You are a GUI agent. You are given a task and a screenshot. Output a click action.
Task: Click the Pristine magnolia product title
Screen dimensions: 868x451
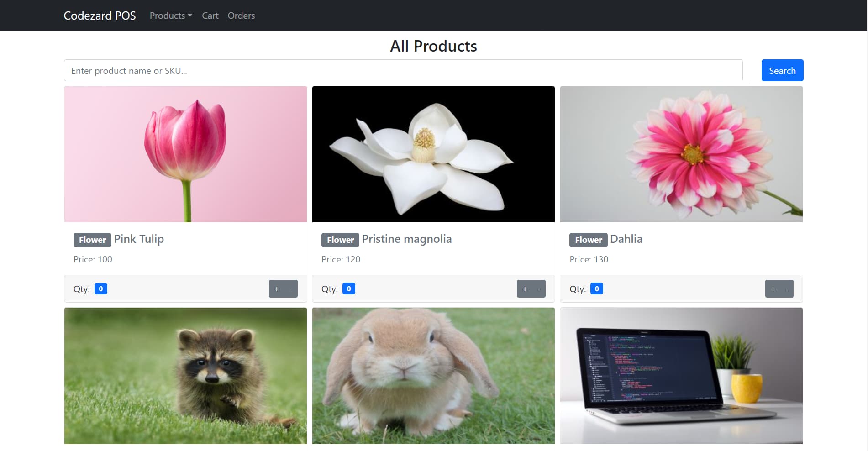tap(407, 239)
